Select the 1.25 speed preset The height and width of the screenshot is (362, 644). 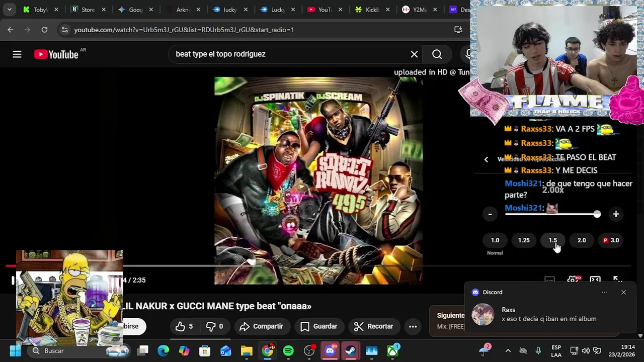(x=524, y=240)
